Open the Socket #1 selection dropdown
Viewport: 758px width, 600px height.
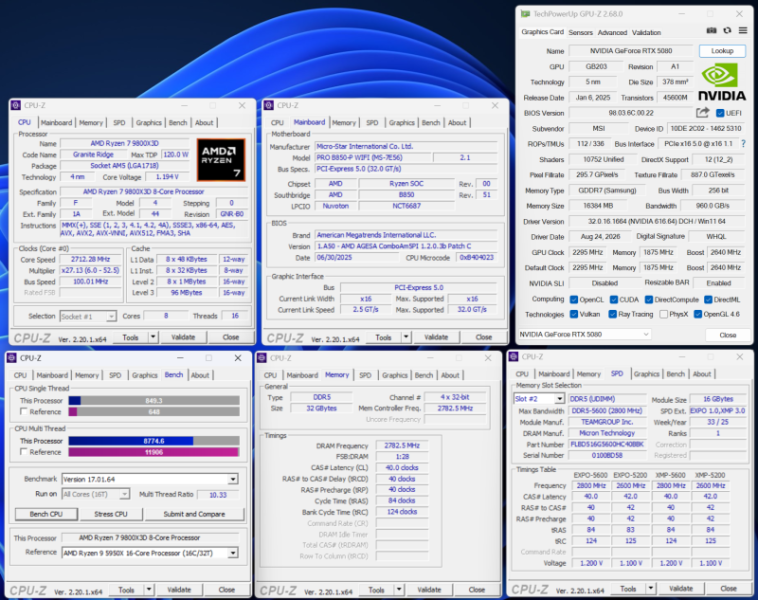pyautogui.click(x=111, y=316)
